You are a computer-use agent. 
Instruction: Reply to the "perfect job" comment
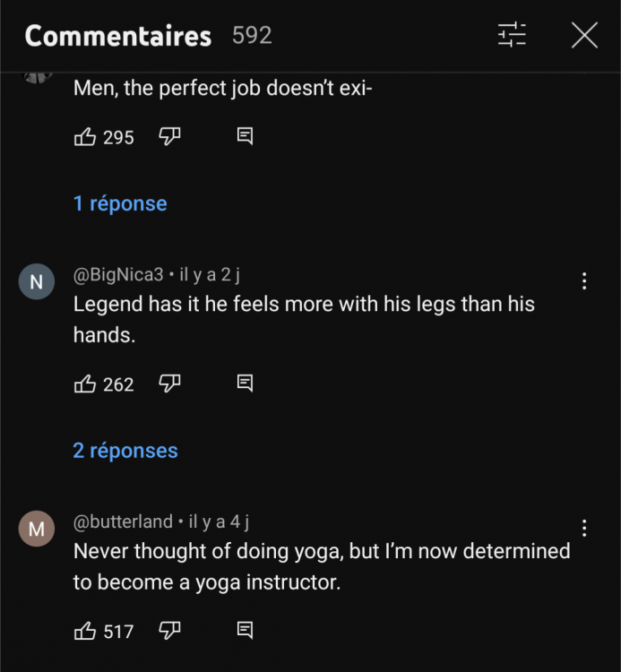pos(244,137)
